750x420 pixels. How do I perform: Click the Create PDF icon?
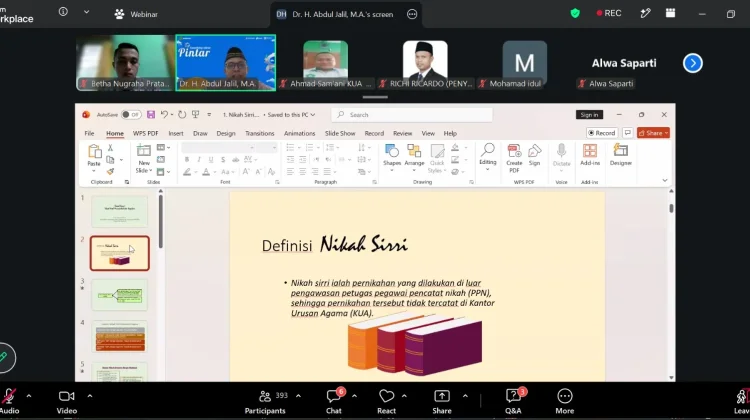[x=514, y=158]
